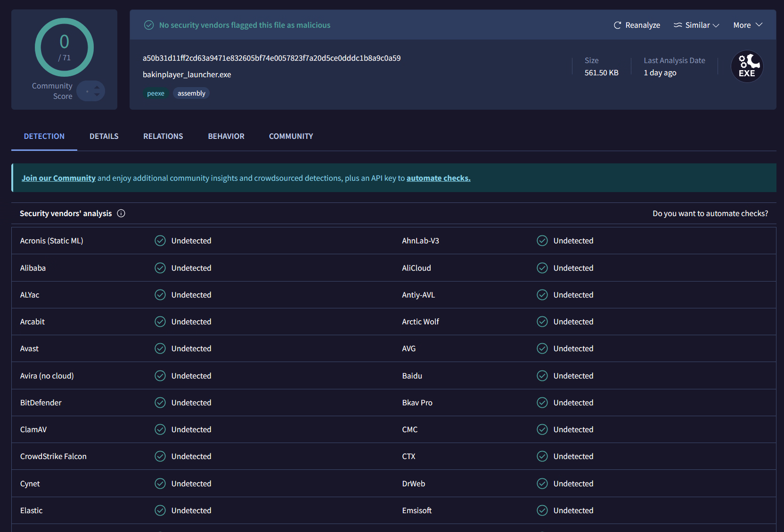Expand the More menu
The image size is (784, 532).
[748, 25]
